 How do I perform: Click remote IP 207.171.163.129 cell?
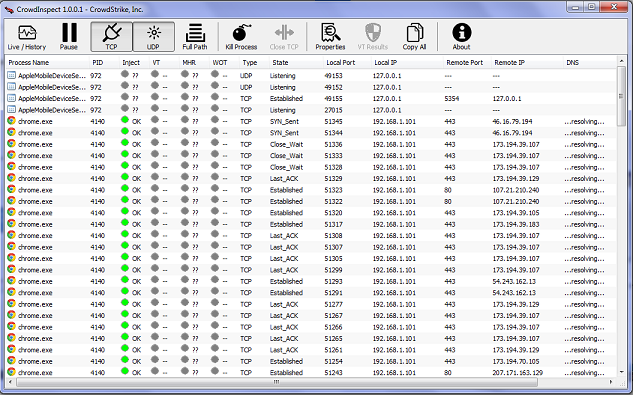tap(517, 373)
